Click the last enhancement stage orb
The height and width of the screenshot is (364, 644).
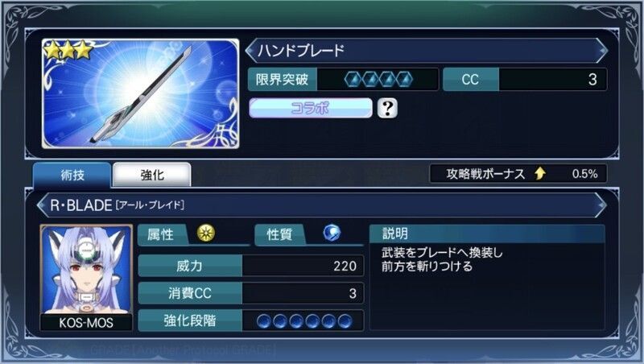[345, 321]
